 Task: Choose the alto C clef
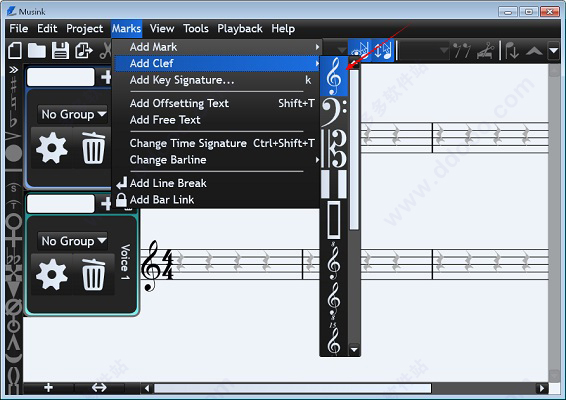point(334,149)
